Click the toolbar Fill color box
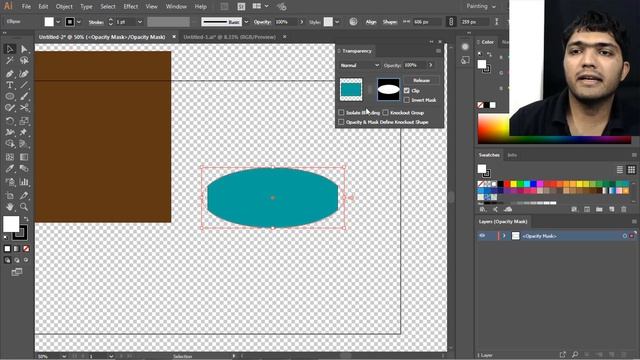The height and width of the screenshot is (360, 640). (11, 224)
